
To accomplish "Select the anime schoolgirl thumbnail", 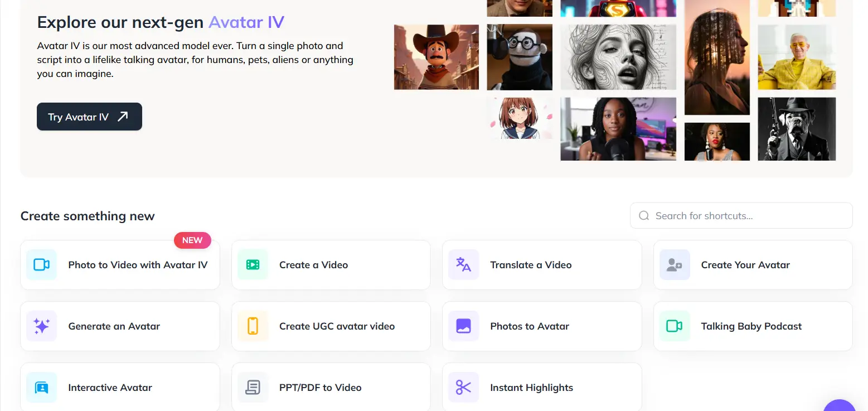I will [x=520, y=118].
